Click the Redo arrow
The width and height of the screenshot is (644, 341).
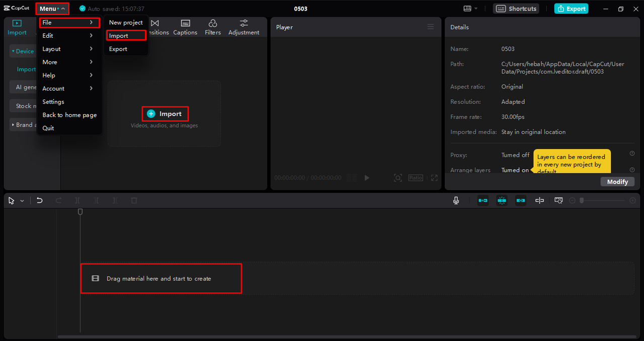click(x=58, y=200)
